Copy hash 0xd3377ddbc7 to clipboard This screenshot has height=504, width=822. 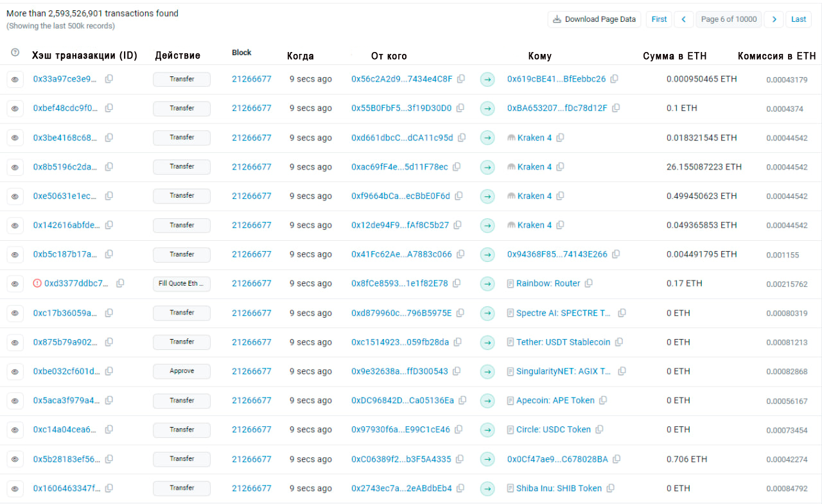(120, 283)
